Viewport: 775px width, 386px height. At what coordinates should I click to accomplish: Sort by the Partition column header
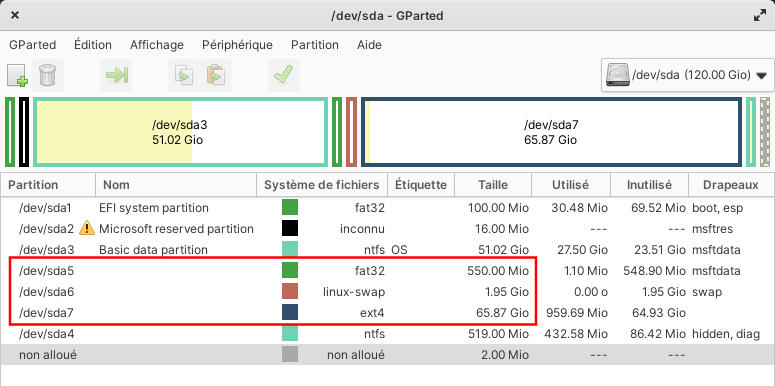(48, 185)
